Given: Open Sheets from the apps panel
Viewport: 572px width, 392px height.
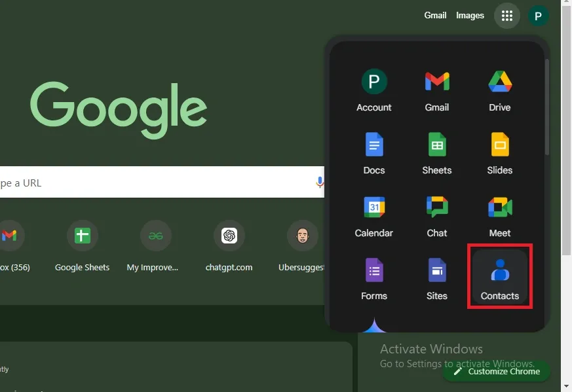Looking at the screenshot, I should (x=436, y=153).
